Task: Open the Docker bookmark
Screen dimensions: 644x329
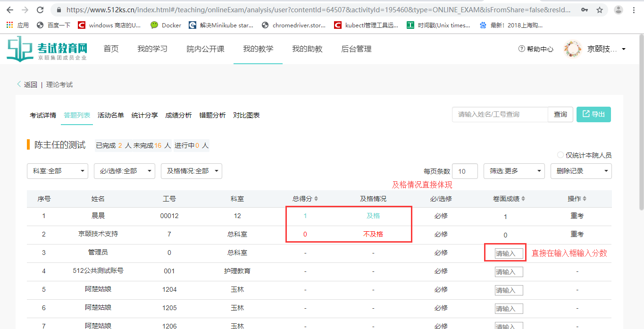Action: tap(166, 25)
